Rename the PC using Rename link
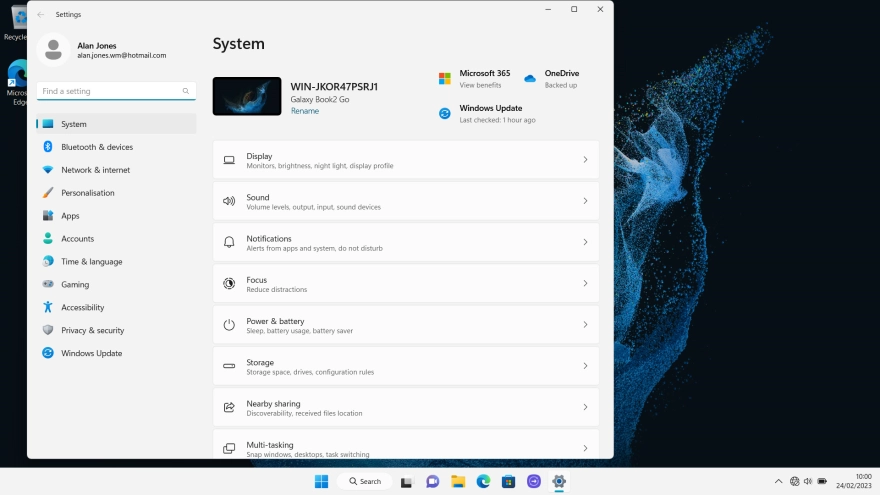This screenshot has height=495, width=880. pos(305,111)
